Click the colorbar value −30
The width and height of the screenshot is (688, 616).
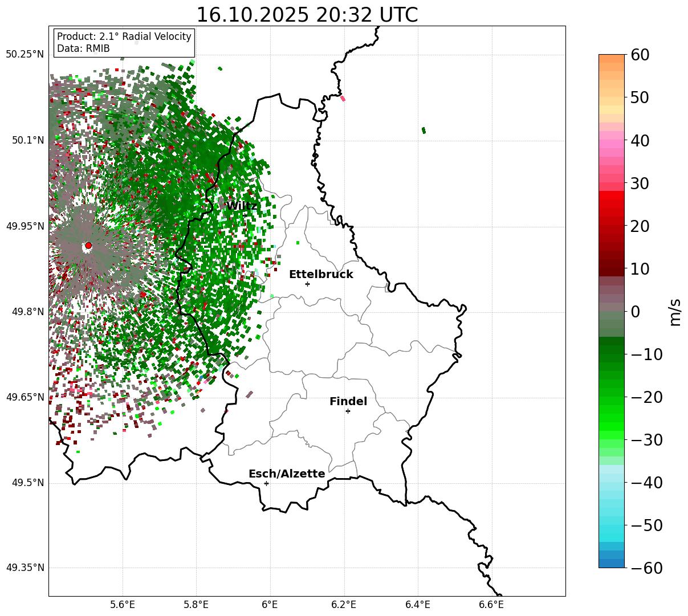point(646,439)
